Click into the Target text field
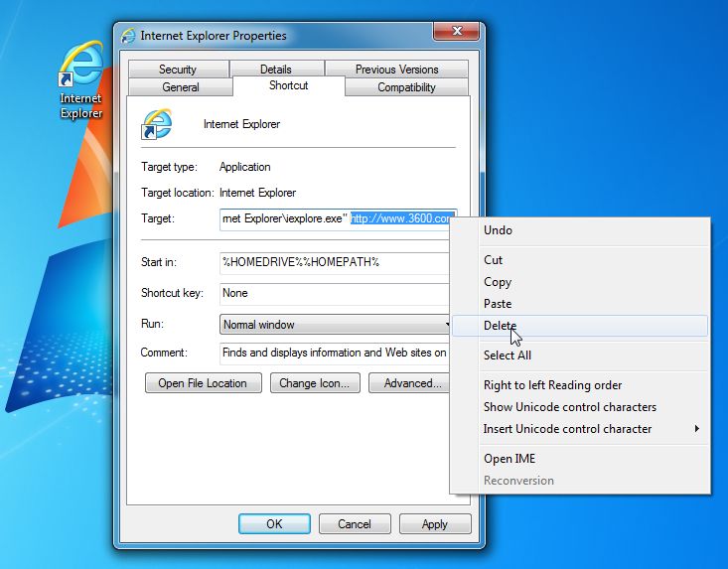The image size is (728, 569). coord(338,218)
